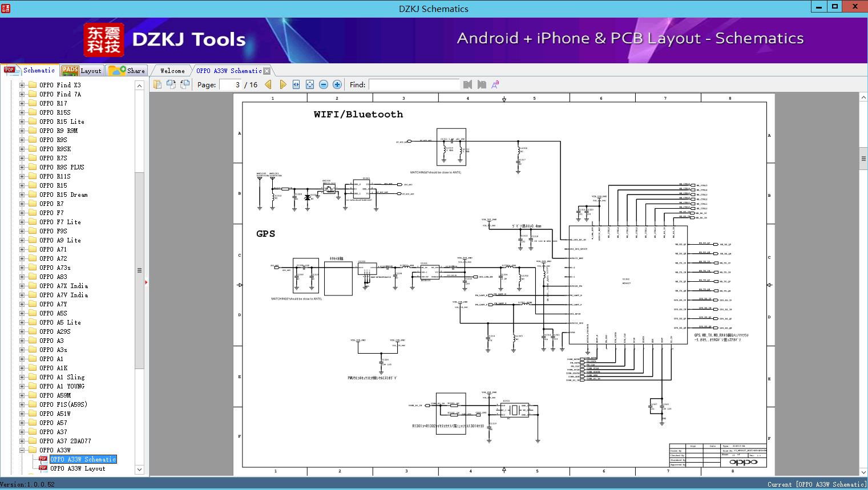Click the OPPO A83 folder icon
The width and height of the screenshot is (868, 490).
(x=33, y=277)
